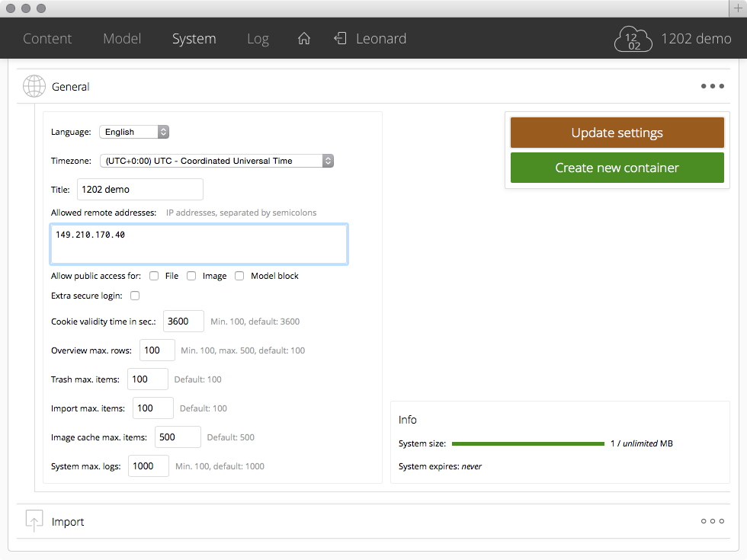Click the 1202 cloud logo icon

point(633,40)
